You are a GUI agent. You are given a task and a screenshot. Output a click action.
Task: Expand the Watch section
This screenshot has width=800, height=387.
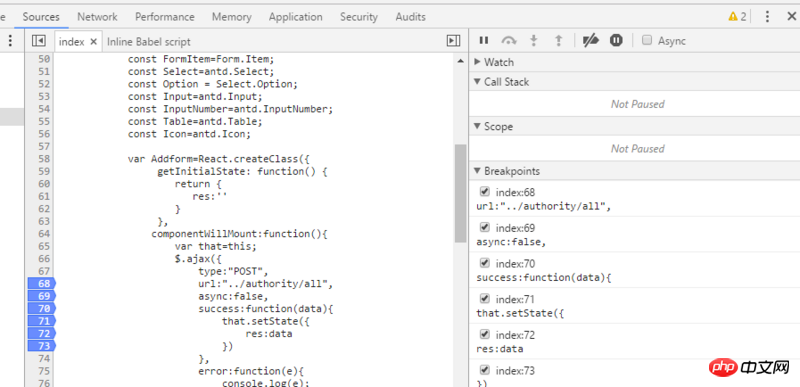493,62
